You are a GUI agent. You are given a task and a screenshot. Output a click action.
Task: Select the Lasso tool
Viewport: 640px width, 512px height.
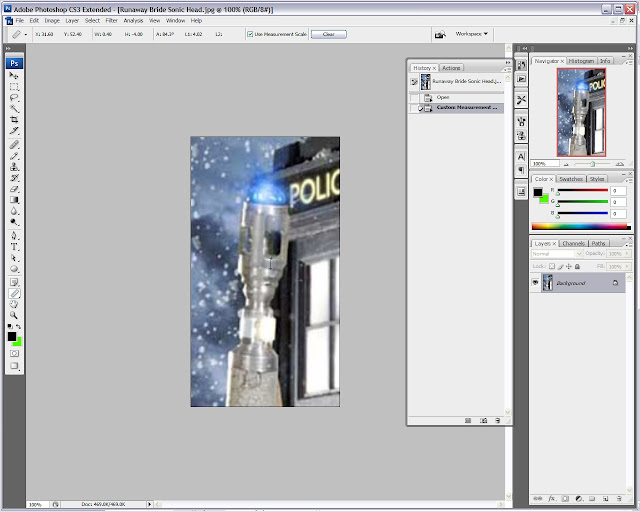pos(14,98)
